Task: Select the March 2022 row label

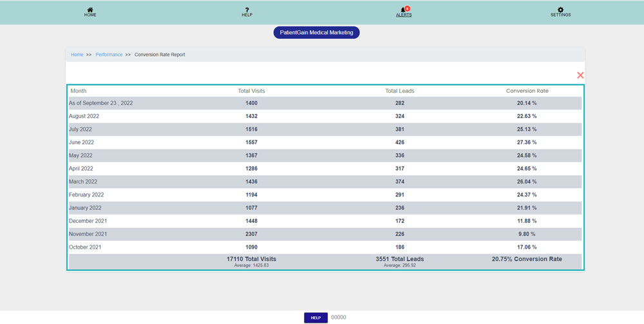Action: pyautogui.click(x=83, y=182)
